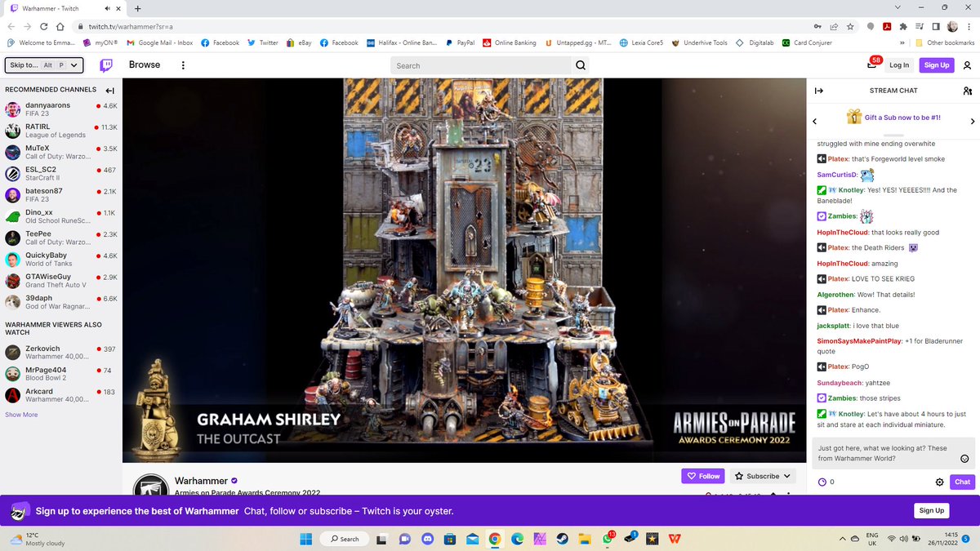Open the dannyaarons FIFA 23 channel
980x551 pixels.
pos(61,109)
